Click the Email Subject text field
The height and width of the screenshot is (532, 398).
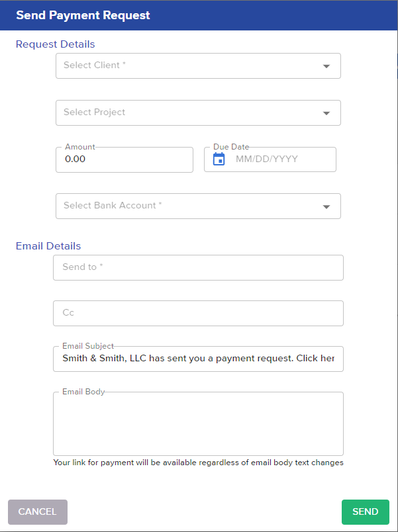click(x=198, y=359)
